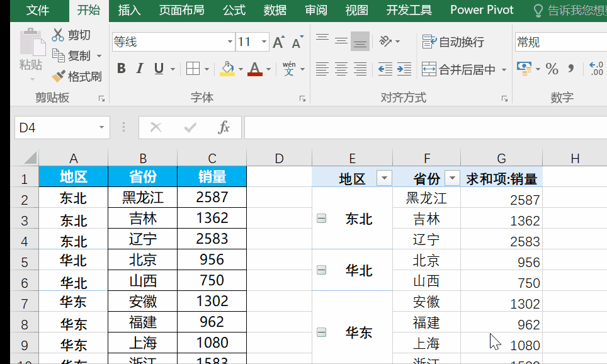
Task: Decrease the indent
Action: click(x=385, y=69)
